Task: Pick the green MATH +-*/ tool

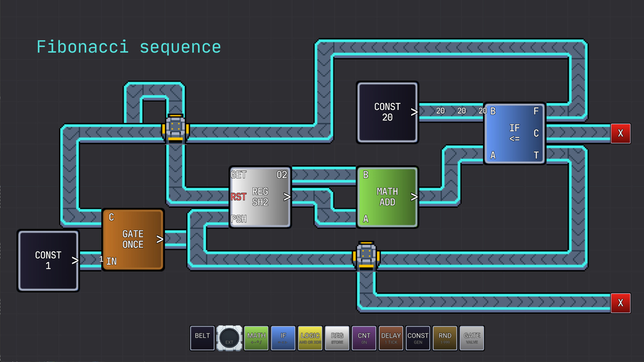Action: [256, 338]
